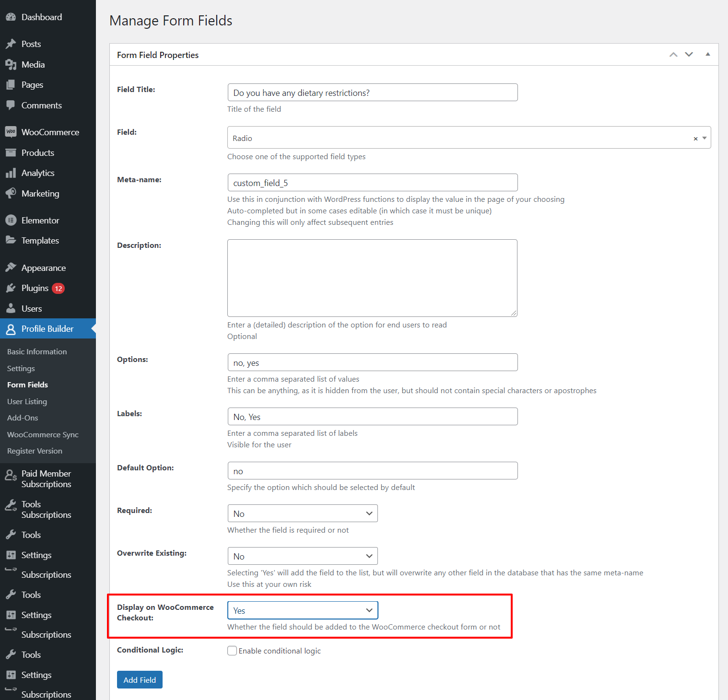Click the Options input field

tap(373, 362)
